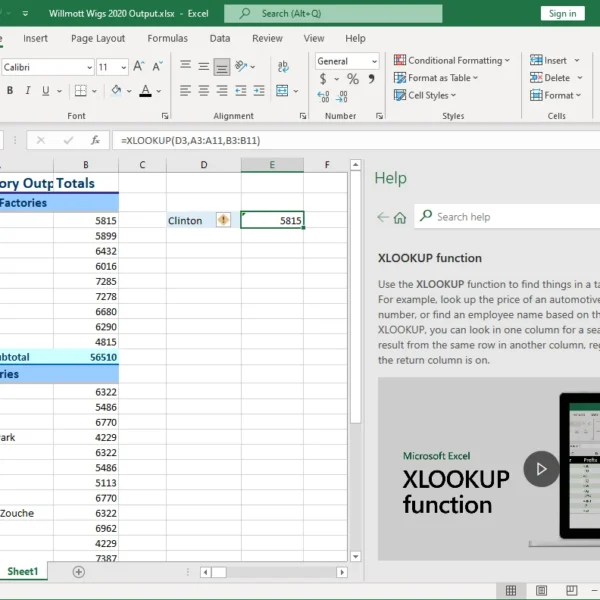This screenshot has width=600, height=600.
Task: Confirm formula entry checkmark
Action: click(x=68, y=140)
